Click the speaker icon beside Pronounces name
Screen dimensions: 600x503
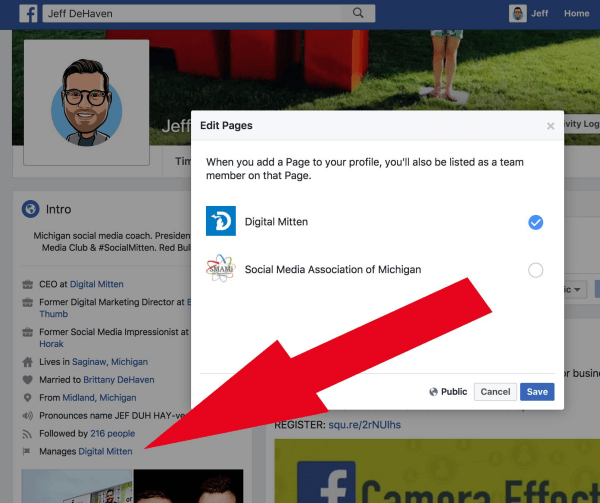pyautogui.click(x=28, y=416)
